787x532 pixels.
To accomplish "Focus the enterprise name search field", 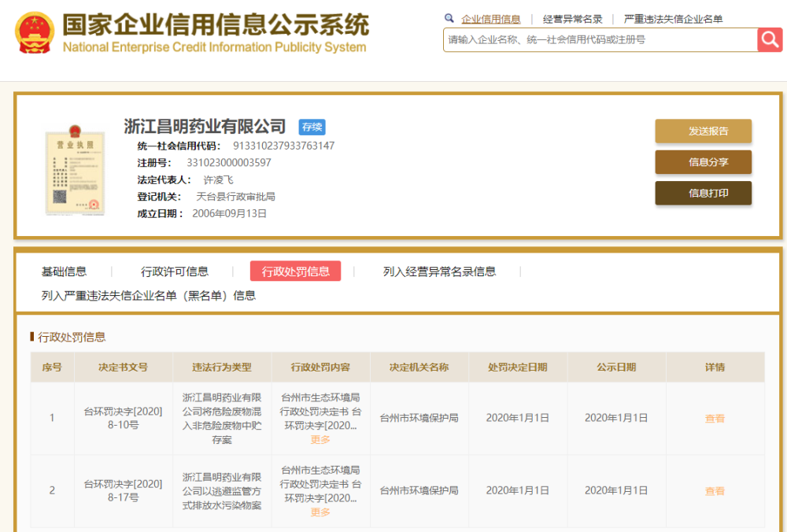I will tap(600, 39).
